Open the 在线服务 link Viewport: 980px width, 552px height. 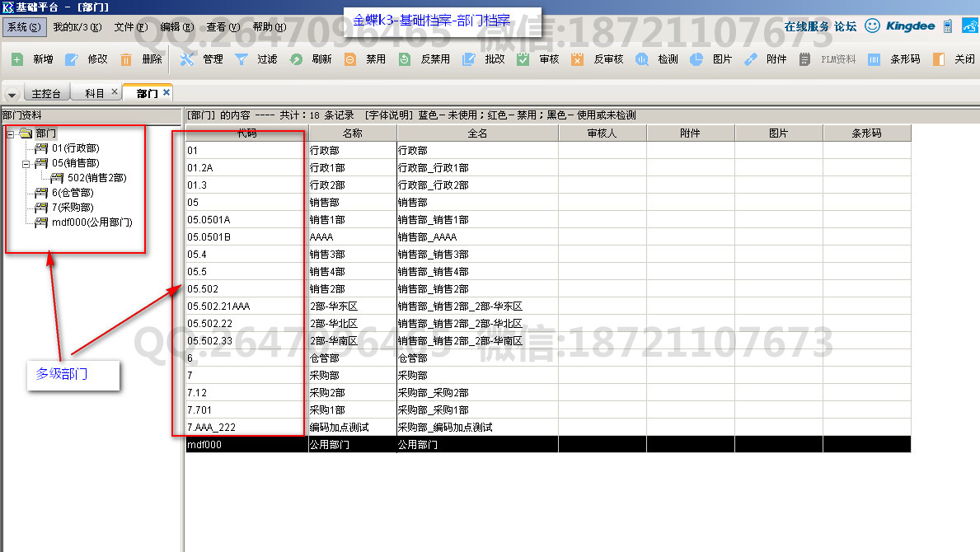click(x=806, y=26)
